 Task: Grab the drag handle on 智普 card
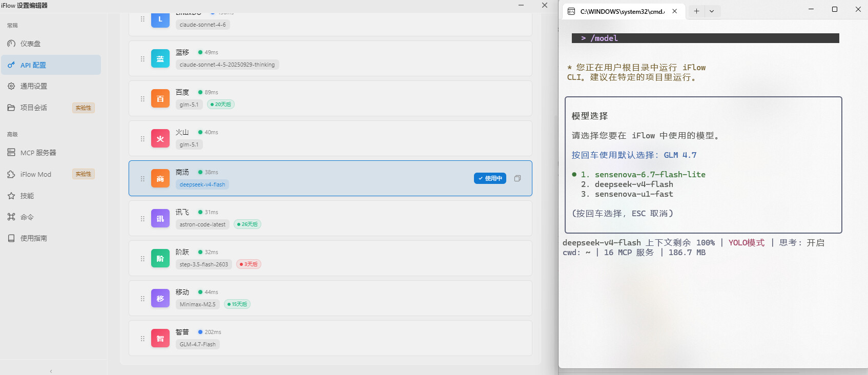[142, 339]
